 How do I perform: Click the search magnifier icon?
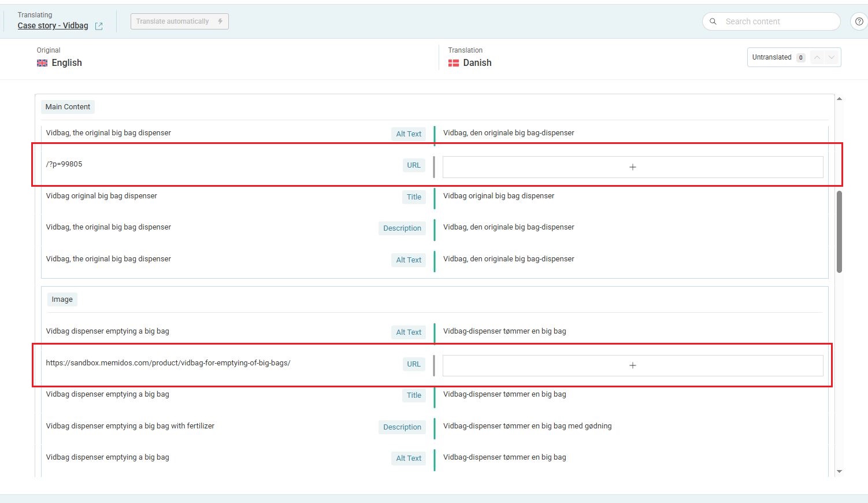713,21
